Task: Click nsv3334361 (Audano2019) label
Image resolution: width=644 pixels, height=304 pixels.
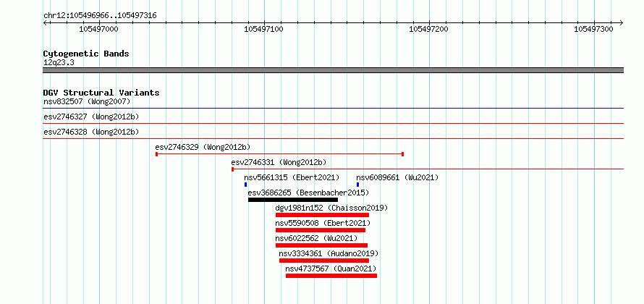Action: coord(329,253)
